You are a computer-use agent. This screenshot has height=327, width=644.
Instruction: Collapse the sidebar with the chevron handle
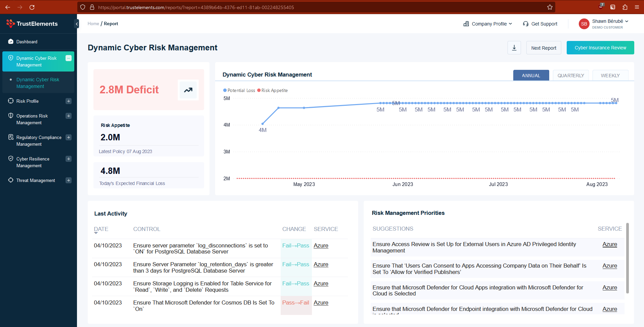77,24
